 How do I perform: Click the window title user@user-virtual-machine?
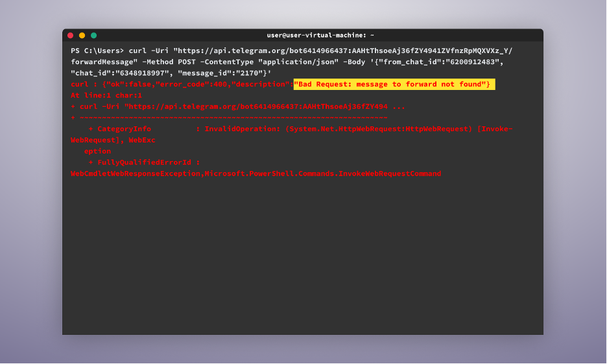[x=320, y=35]
